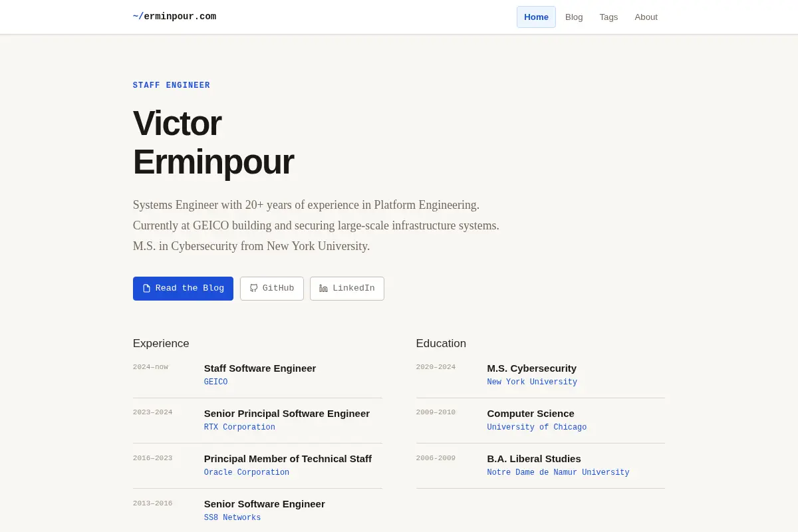Follow the GEICO company link
The height and width of the screenshot is (532, 798).
coord(215,382)
